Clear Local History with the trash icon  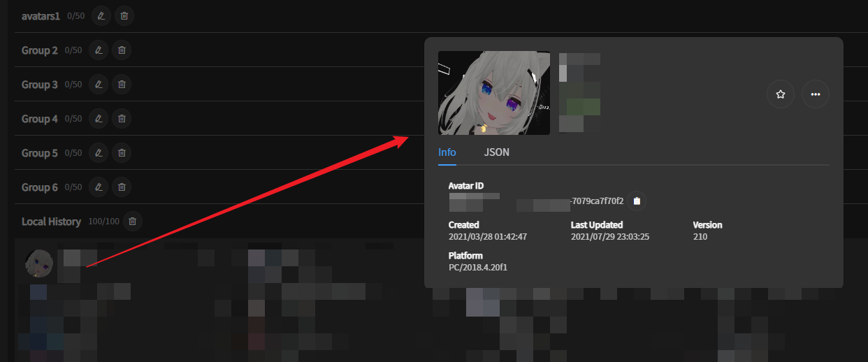pos(133,222)
